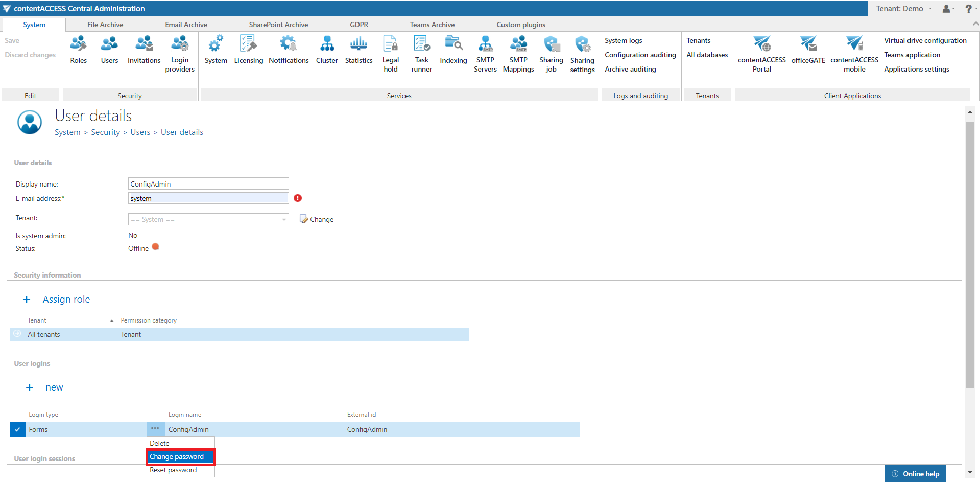Launch the officeGATE client application
Image resolution: width=980 pixels, height=482 pixels.
pos(808,50)
